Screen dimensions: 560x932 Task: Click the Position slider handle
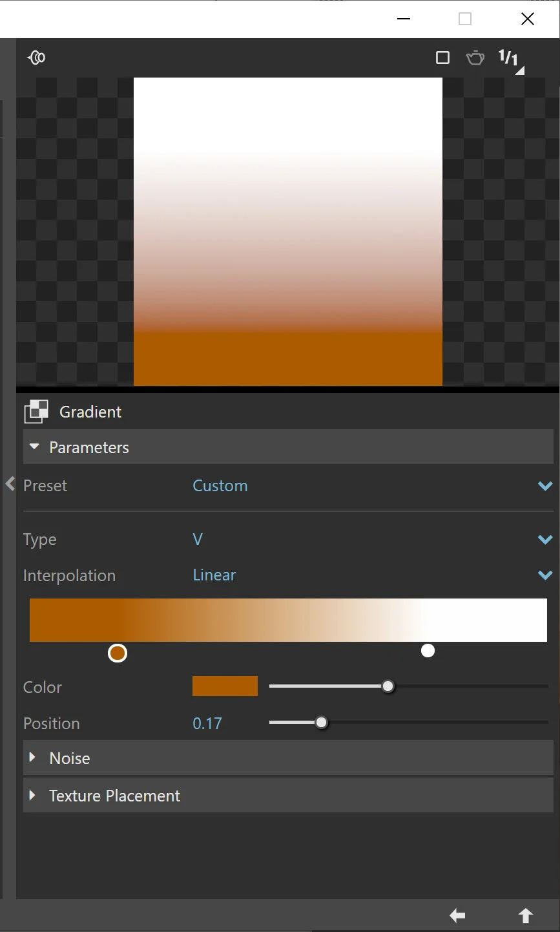click(x=322, y=723)
